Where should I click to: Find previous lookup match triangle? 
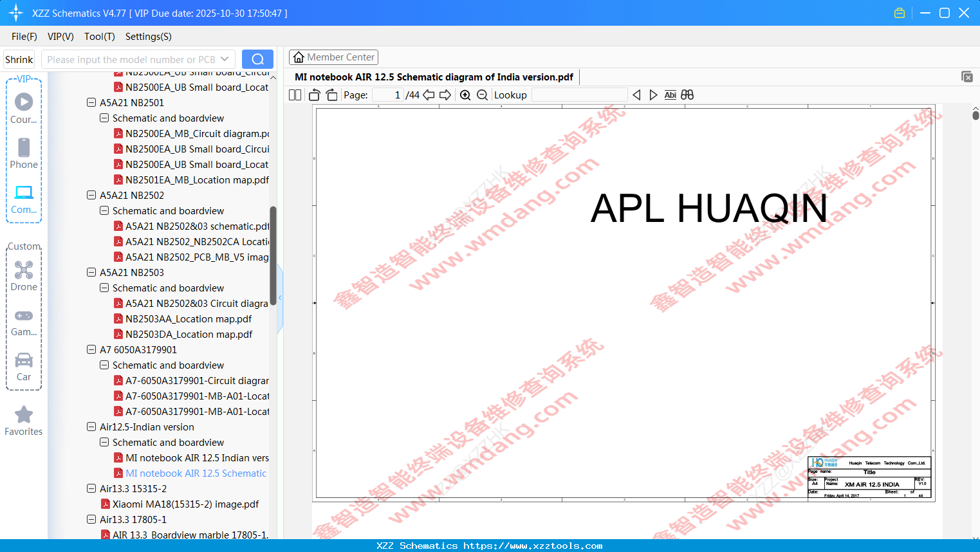tap(636, 95)
